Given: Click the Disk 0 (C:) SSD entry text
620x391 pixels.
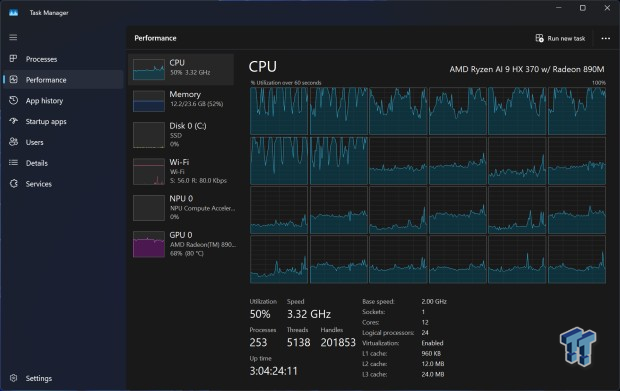Looking at the screenshot, I should tap(188, 135).
